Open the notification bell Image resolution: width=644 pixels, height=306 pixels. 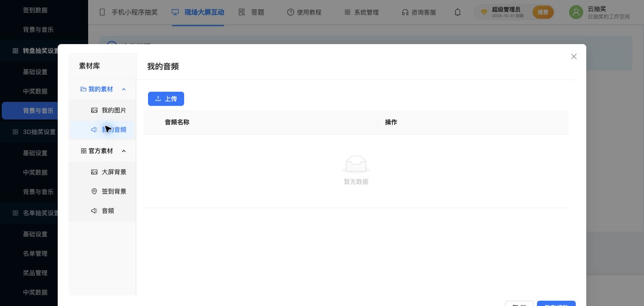coord(458,12)
